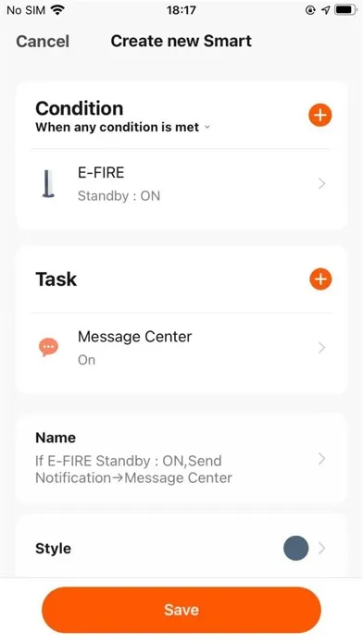Save the new smart automation
The image size is (363, 644).
181,610
